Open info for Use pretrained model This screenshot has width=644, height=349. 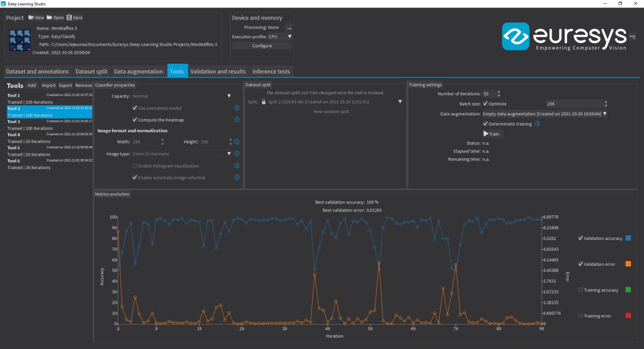tap(237, 108)
